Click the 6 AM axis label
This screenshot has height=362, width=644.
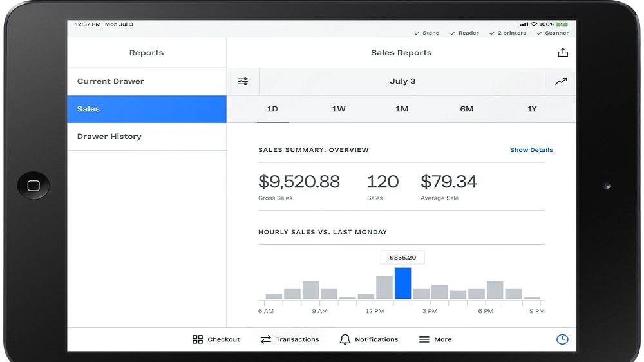point(266,311)
